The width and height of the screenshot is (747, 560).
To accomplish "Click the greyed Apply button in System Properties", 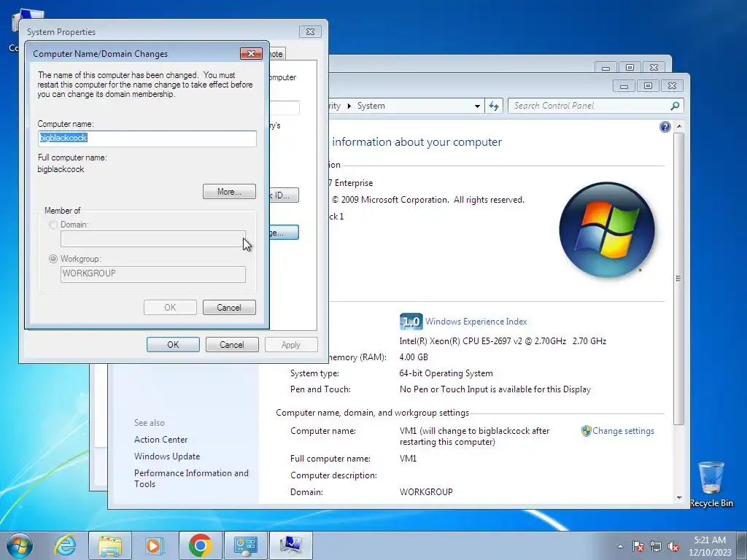I will point(291,345).
